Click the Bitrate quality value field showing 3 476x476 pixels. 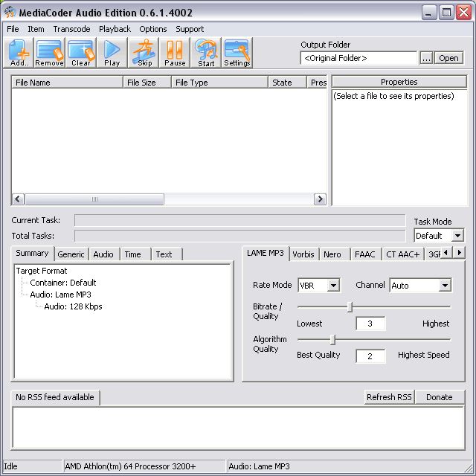click(370, 324)
